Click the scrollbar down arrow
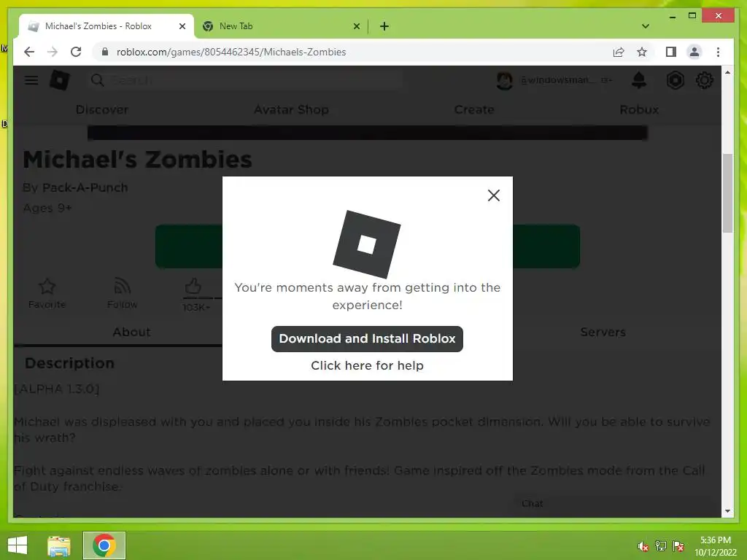747x560 pixels. [727, 511]
